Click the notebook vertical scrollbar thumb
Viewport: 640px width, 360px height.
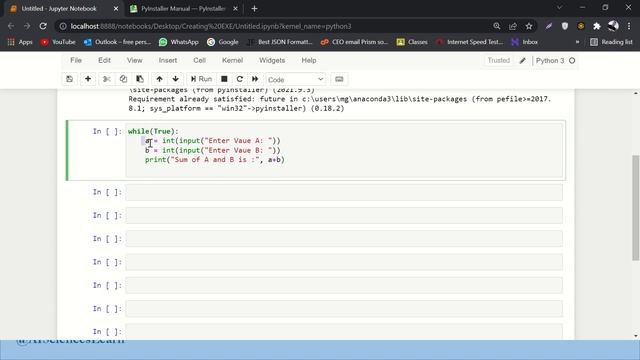[x=636, y=207]
